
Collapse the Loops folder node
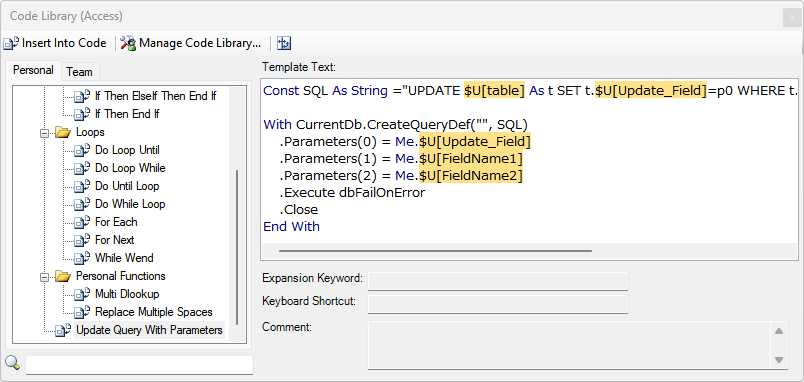[45, 133]
